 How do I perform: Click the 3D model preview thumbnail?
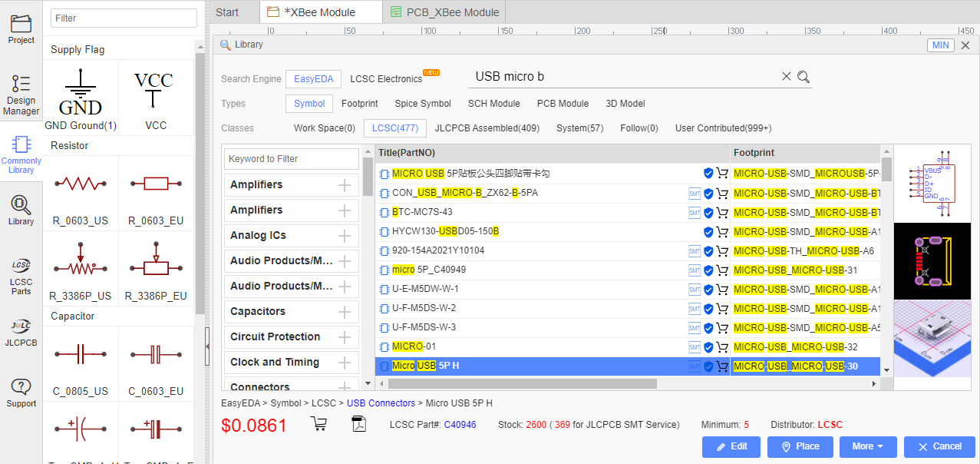point(932,339)
